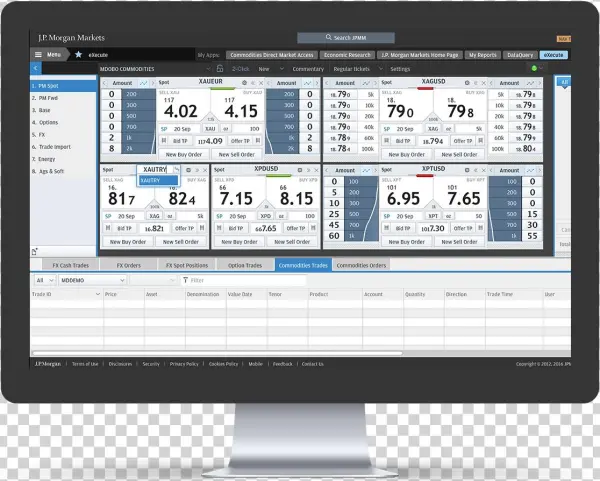
Task: Toggle the green status indicator at the toolbar right
Action: tap(535, 69)
